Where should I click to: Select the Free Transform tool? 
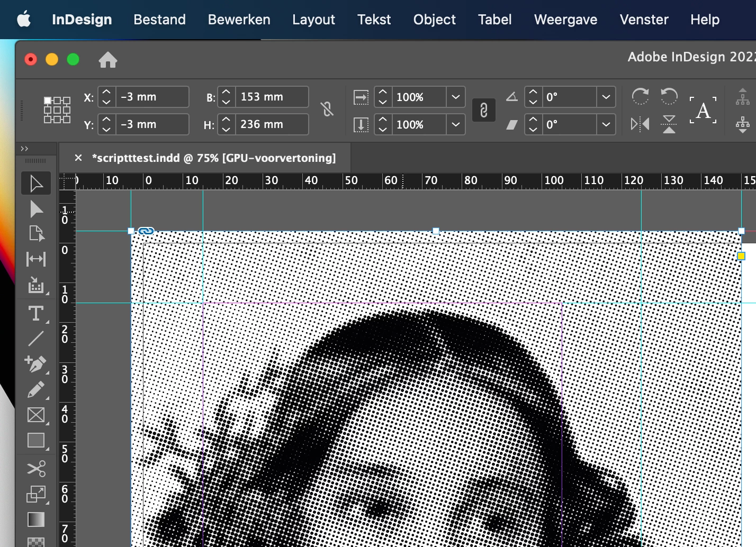[x=36, y=494]
